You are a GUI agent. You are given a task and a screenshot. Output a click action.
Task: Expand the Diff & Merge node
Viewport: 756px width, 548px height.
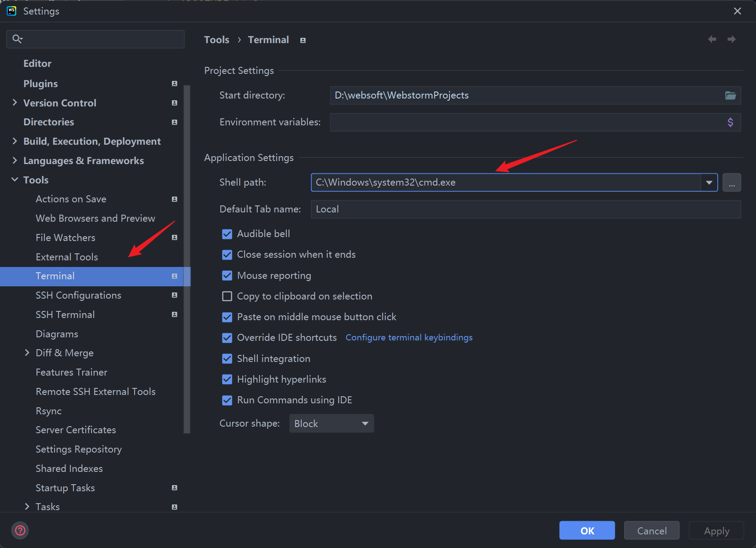27,353
